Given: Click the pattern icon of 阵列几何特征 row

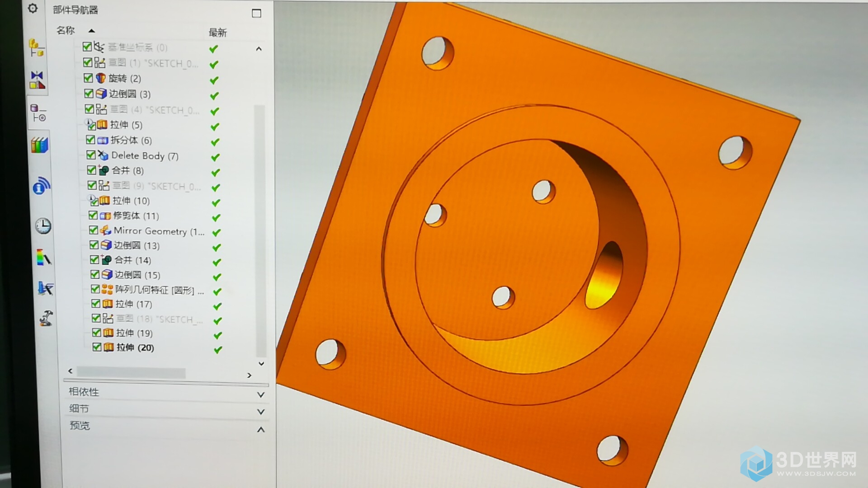Looking at the screenshot, I should tap(107, 289).
